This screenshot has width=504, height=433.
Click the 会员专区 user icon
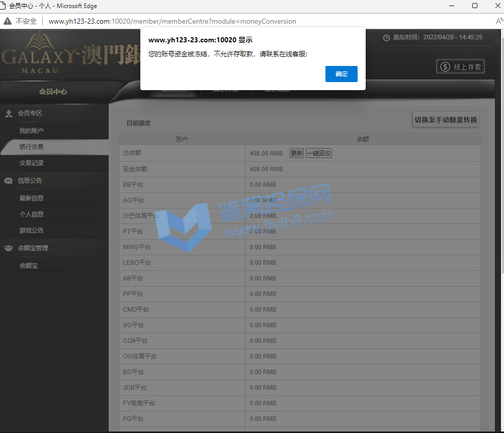click(x=9, y=113)
